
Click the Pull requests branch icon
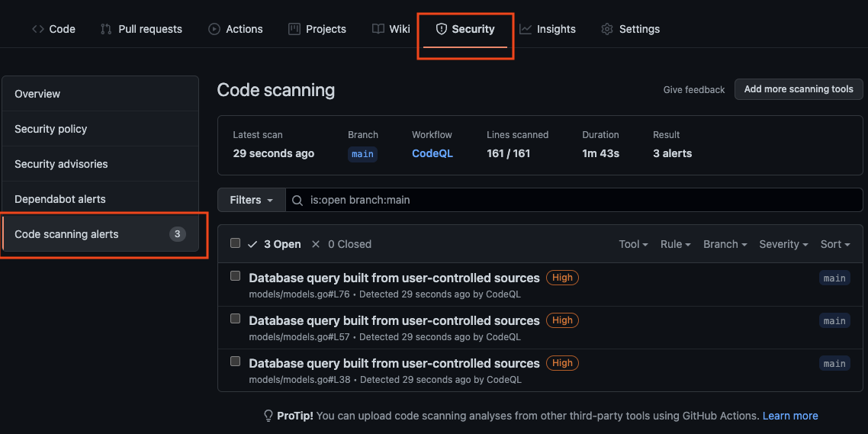coord(106,29)
